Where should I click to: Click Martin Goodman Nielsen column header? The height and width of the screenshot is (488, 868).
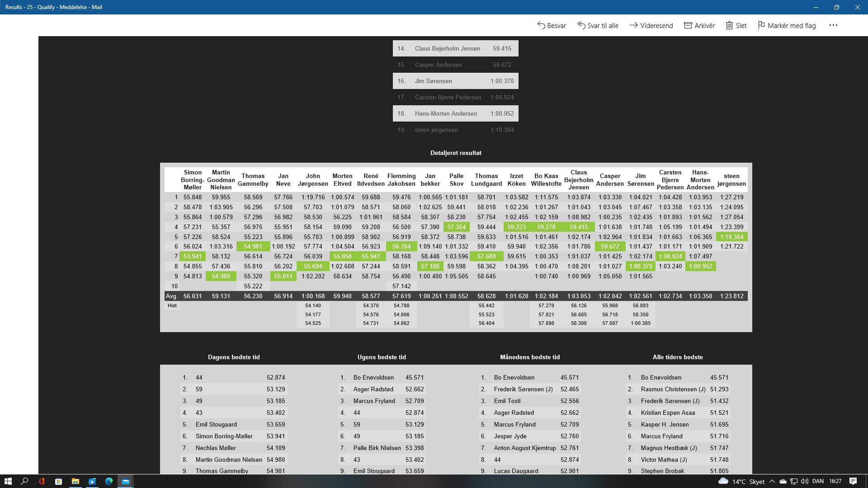[x=221, y=180]
